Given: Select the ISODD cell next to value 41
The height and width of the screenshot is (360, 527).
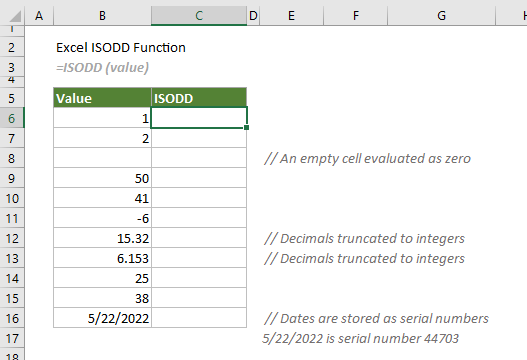Looking at the screenshot, I should pos(199,198).
